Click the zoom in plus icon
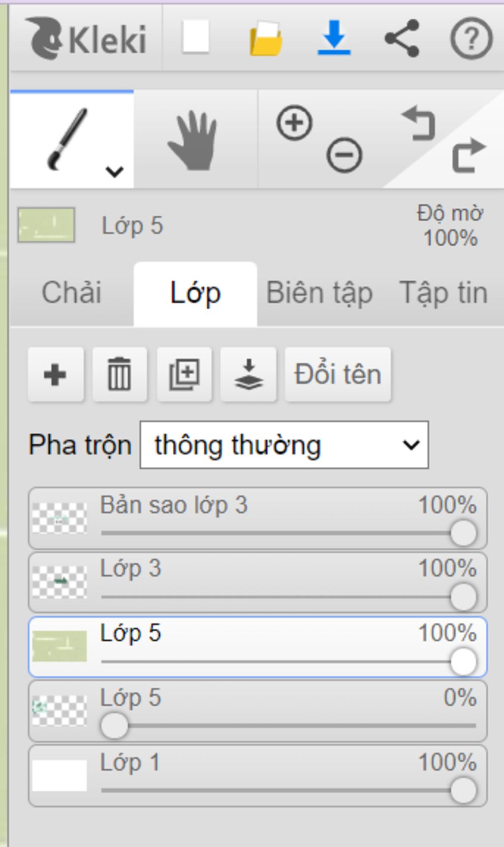 (x=294, y=123)
